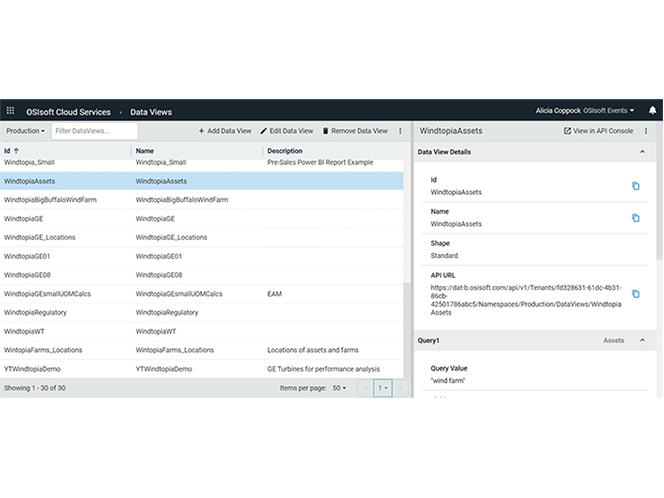Screen dimensions: 664x498
Task: Collapse the Data View Details section
Action: click(642, 152)
